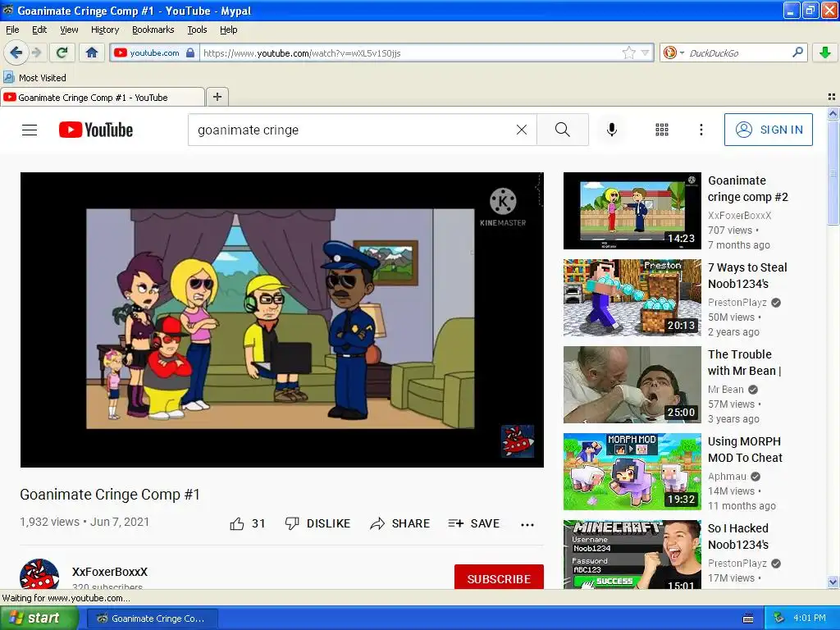Viewport: 840px width, 630px height.
Task: Click SAVE to add to playlist
Action: pos(473,523)
